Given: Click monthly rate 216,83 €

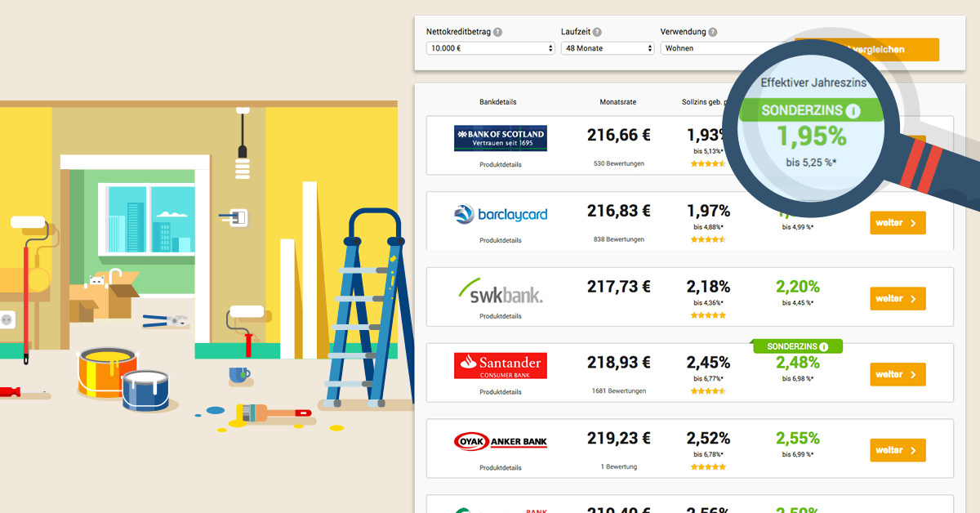Looking at the screenshot, I should pos(619,211).
